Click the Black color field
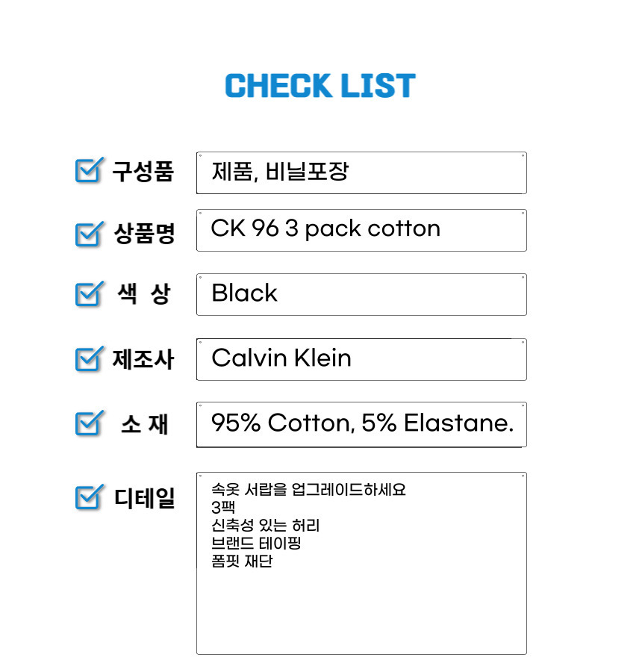 coord(361,294)
